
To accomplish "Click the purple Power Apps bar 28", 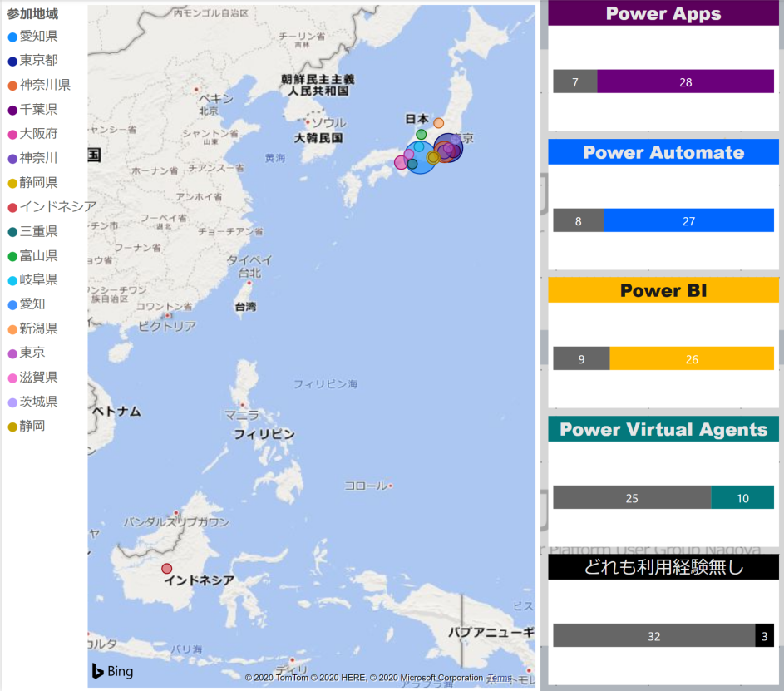I will tap(686, 81).
